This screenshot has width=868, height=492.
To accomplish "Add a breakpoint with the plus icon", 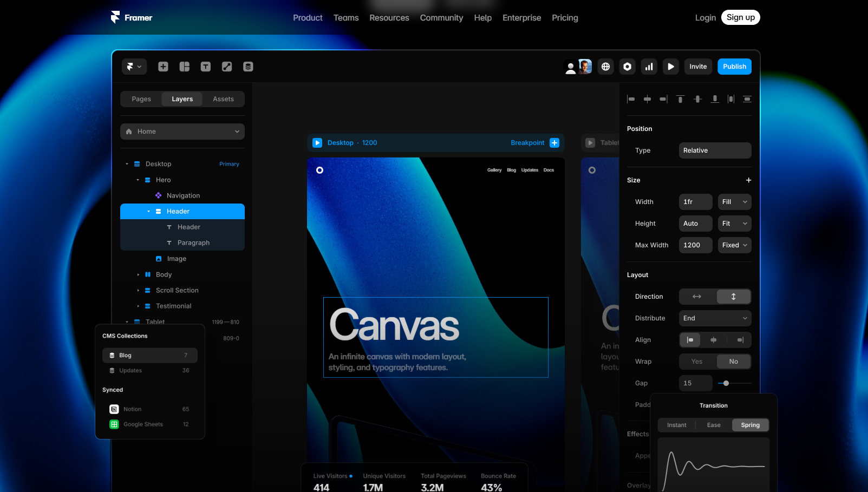I will tap(554, 143).
